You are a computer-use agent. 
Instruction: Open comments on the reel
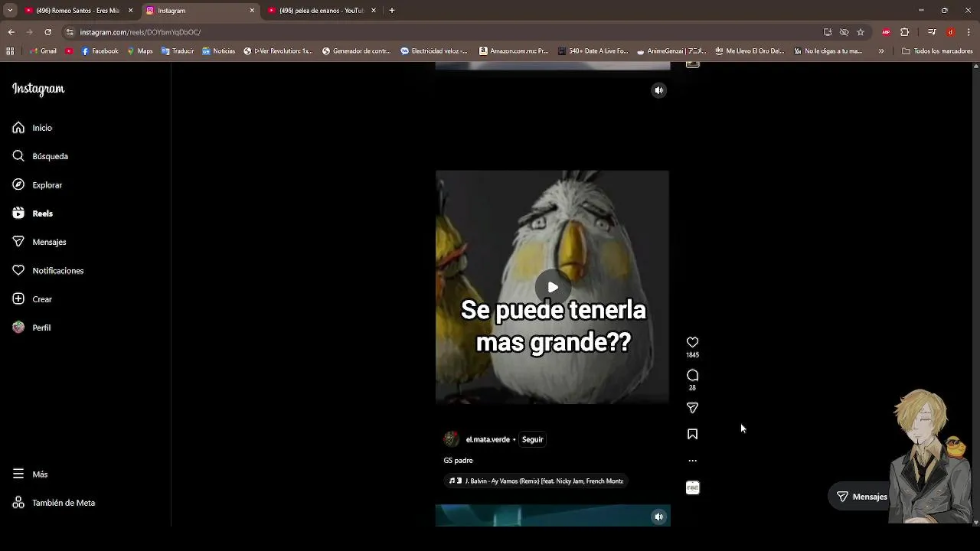point(692,375)
